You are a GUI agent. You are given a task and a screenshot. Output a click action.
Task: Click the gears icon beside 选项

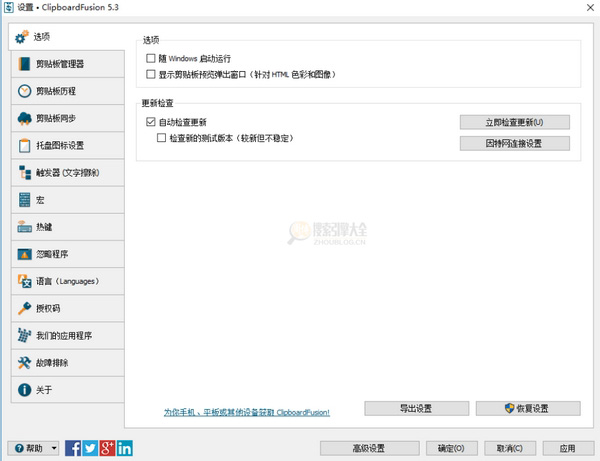pos(22,37)
